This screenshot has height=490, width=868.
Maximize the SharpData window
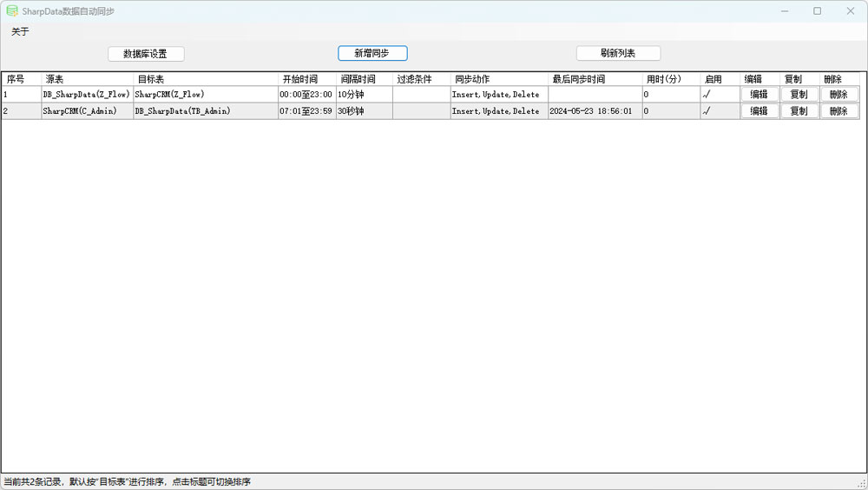click(817, 11)
